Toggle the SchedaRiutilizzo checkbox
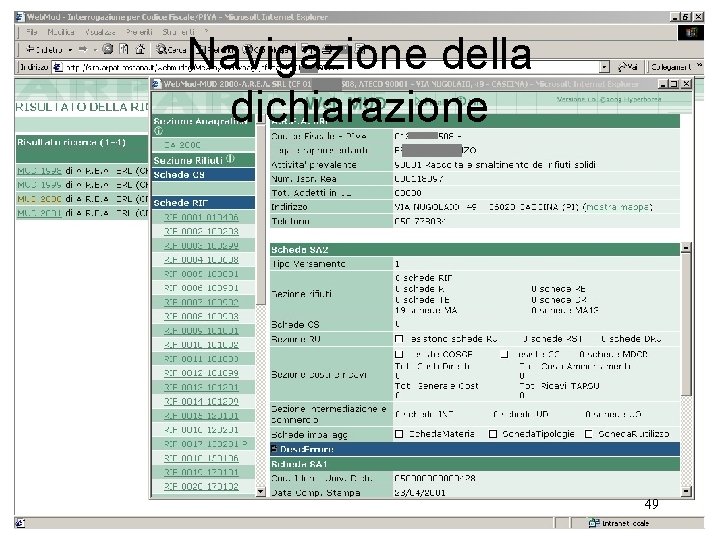 pos(588,434)
